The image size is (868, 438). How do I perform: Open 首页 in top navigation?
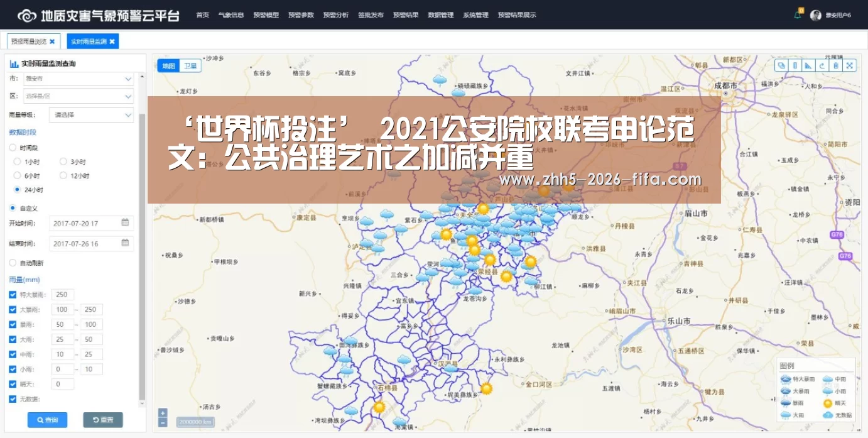click(202, 15)
